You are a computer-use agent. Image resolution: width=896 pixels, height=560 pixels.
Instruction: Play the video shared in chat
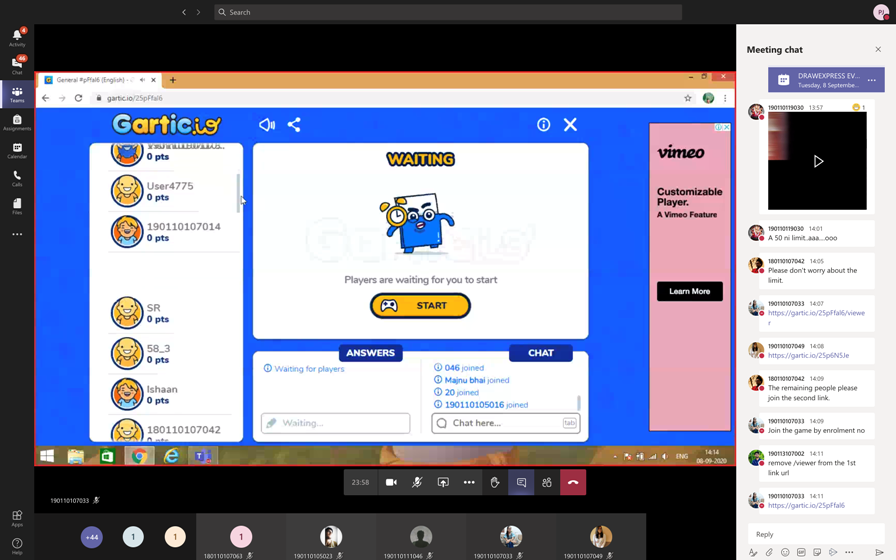pyautogui.click(x=818, y=161)
